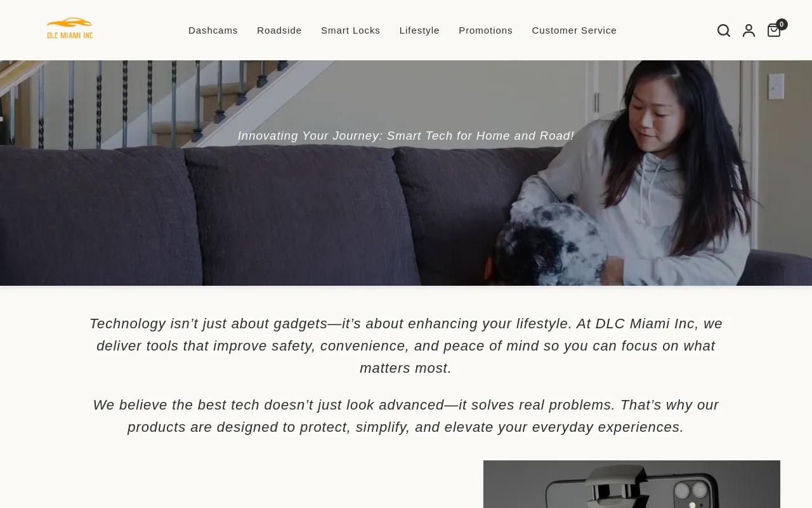This screenshot has height=508, width=812.
Task: Go to the Smart Locks category
Action: (x=351, y=30)
